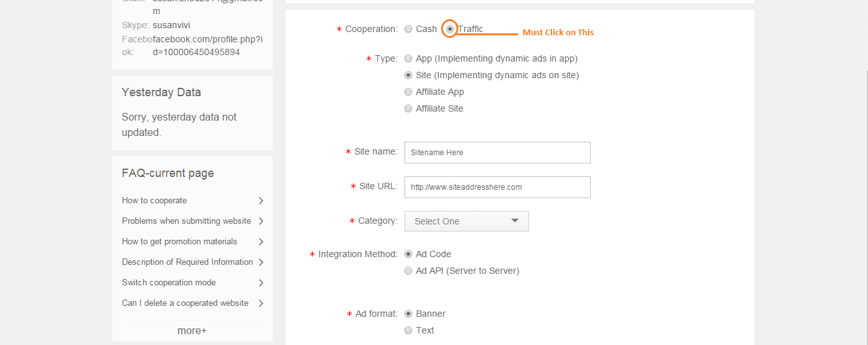The height and width of the screenshot is (345, 868).
Task: Open the Category Select One dropdown
Action: [466, 221]
